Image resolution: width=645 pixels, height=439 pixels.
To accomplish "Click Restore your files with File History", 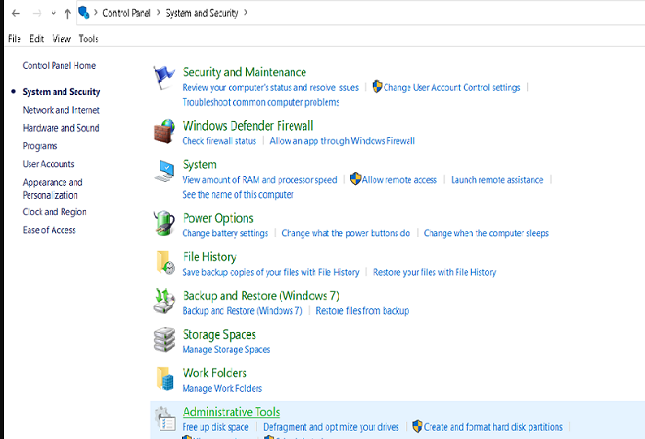I will point(435,272).
